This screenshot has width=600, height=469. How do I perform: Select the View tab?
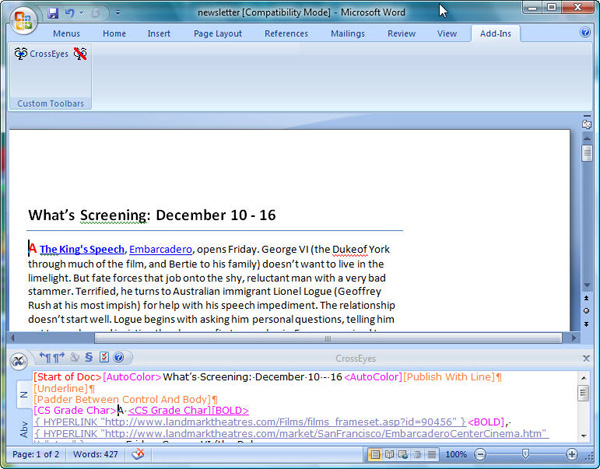[x=447, y=34]
